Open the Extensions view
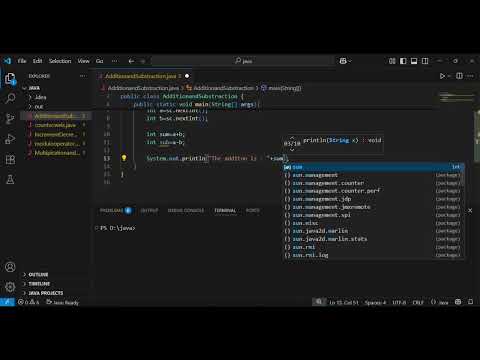Screen dimensions: 480x360 pyautogui.click(x=10, y=159)
